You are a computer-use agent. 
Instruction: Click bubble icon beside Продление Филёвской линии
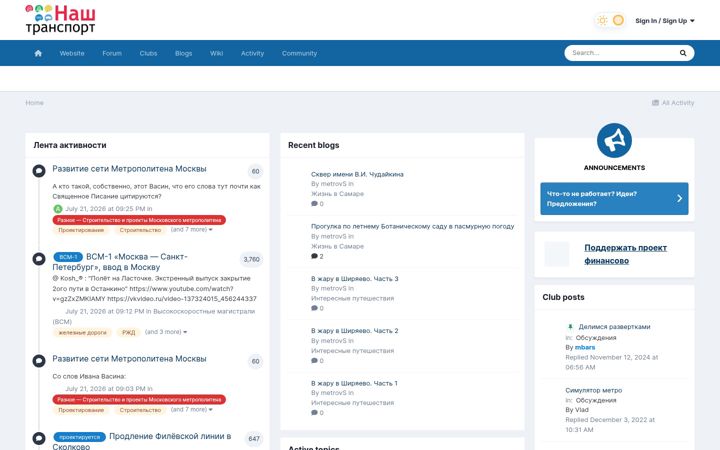(39, 439)
